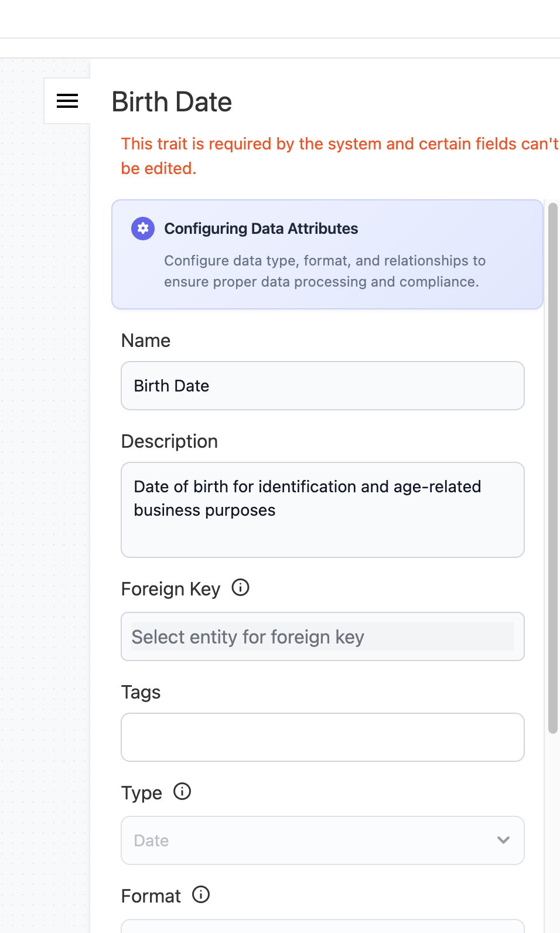Image resolution: width=560 pixels, height=933 pixels.
Task: Focus the Name input containing Birth Date
Action: 322,386
